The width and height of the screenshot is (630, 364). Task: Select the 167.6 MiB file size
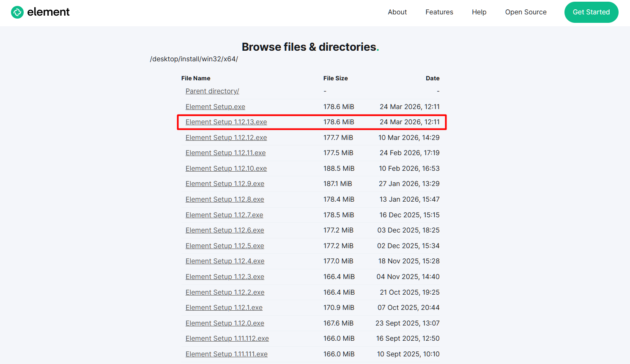pos(338,323)
